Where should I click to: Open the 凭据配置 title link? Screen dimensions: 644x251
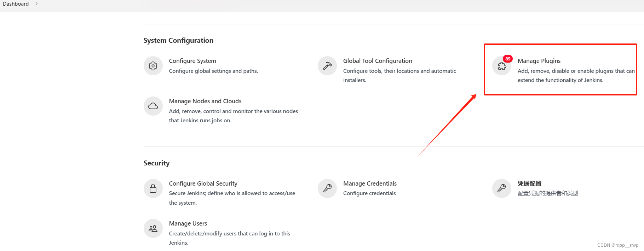click(x=529, y=183)
